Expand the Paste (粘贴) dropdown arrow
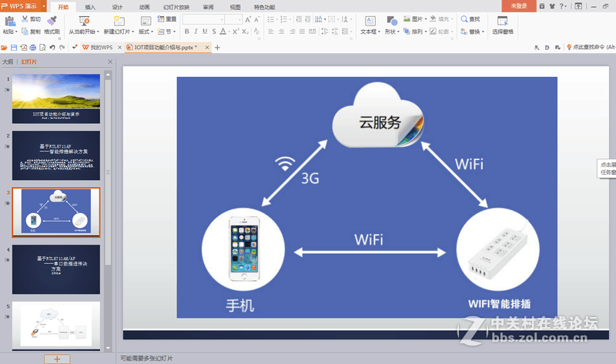 16,32
